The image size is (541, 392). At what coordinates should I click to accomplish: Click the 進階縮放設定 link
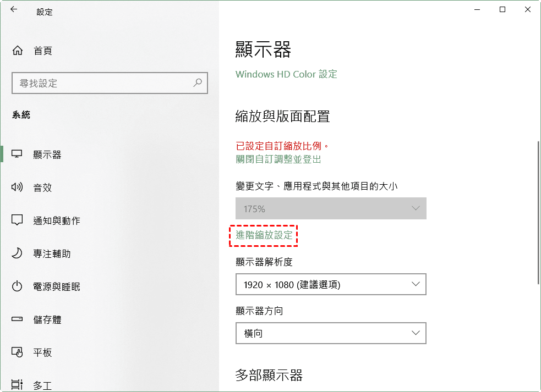[264, 235]
